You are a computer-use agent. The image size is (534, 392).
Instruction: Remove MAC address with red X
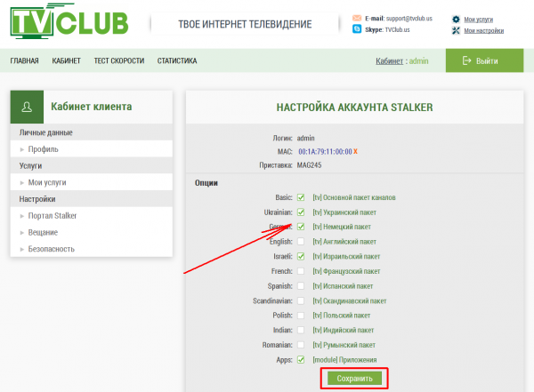[x=355, y=151]
